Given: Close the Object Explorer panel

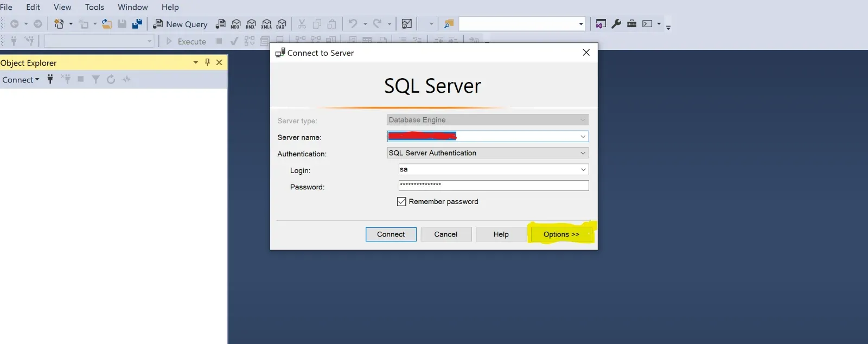Looking at the screenshot, I should coord(219,62).
